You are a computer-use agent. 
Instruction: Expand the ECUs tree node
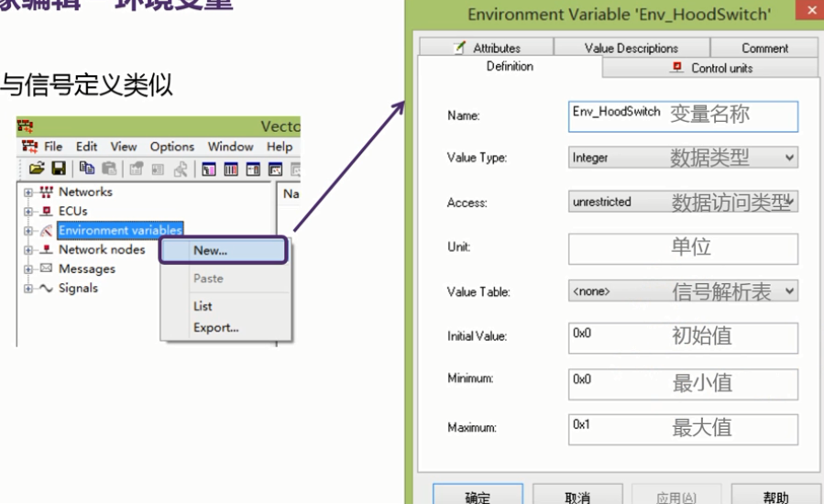(x=27, y=212)
